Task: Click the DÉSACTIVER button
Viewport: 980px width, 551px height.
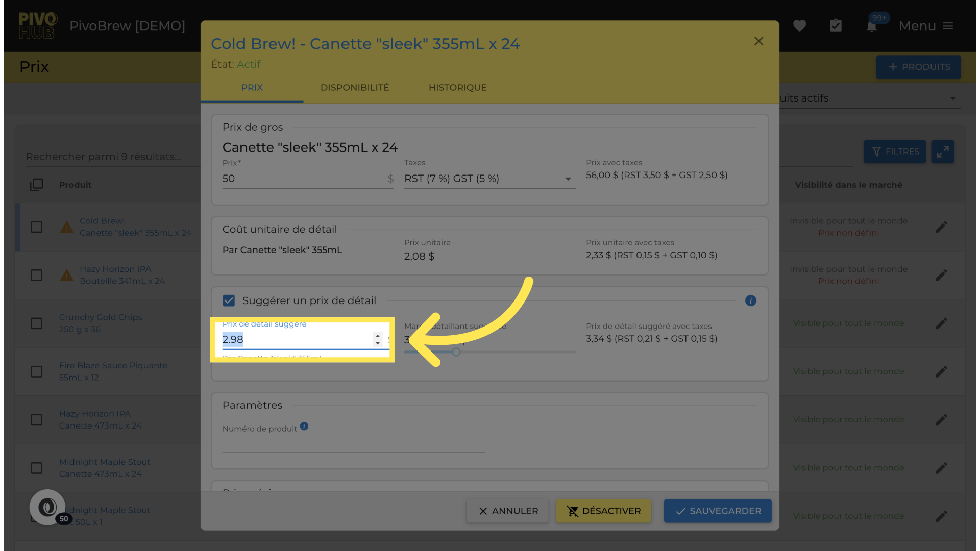Action: 603,511
